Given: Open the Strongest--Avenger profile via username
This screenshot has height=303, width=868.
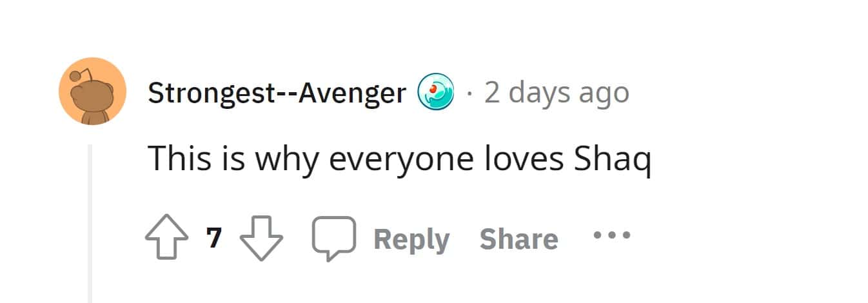Looking at the screenshot, I should tap(277, 93).
